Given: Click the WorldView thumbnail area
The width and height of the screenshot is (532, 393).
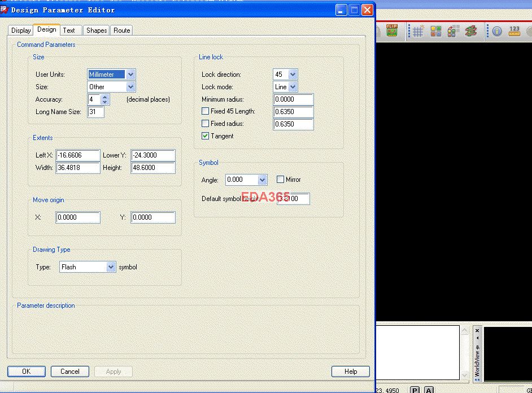Looking at the screenshot, I should (x=508, y=354).
